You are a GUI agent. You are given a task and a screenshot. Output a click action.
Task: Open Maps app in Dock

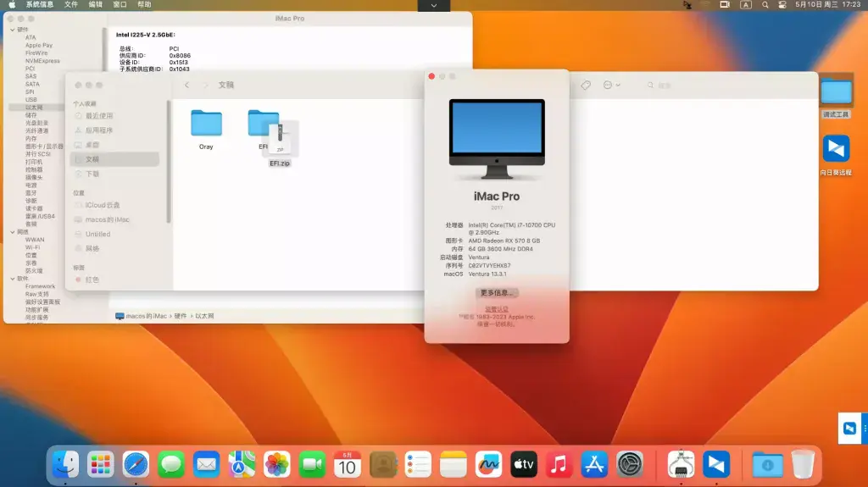[242, 464]
